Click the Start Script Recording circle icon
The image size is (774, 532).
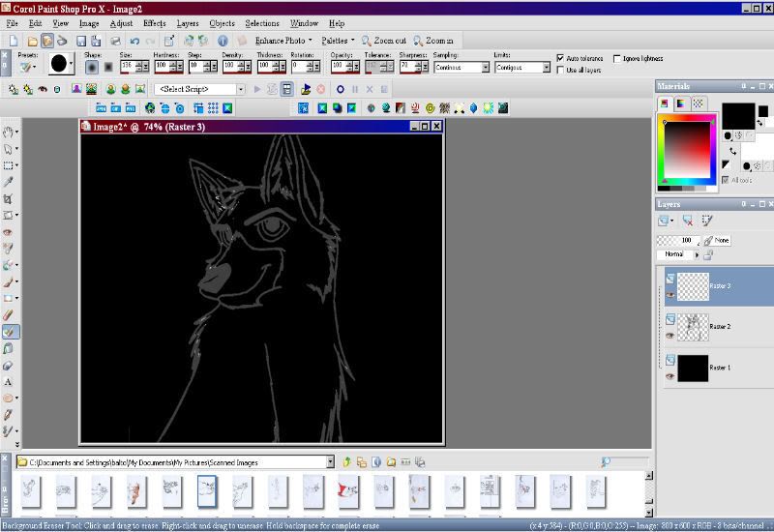(341, 89)
